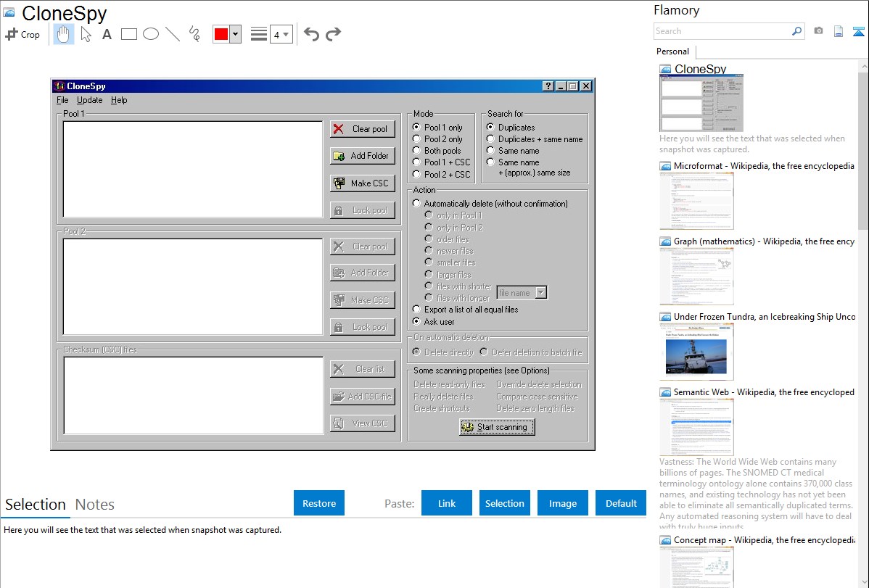Open the Personal tab
Viewport: 869px width, 588px height.
click(x=672, y=51)
